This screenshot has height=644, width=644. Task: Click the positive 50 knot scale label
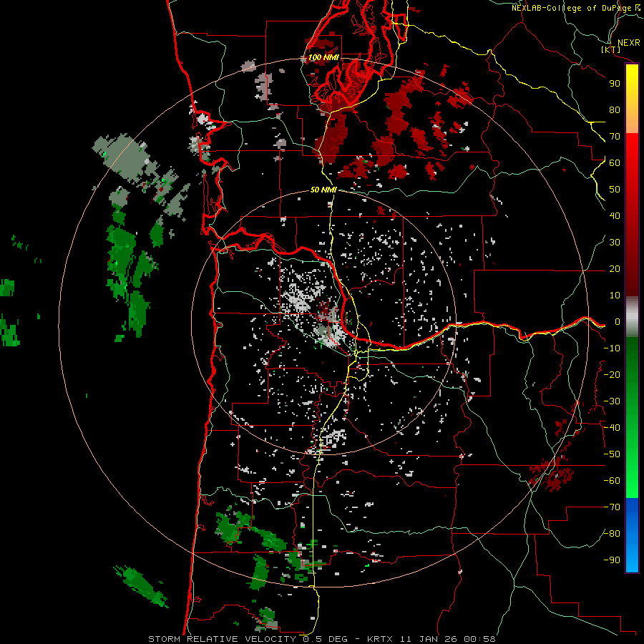[x=615, y=190]
